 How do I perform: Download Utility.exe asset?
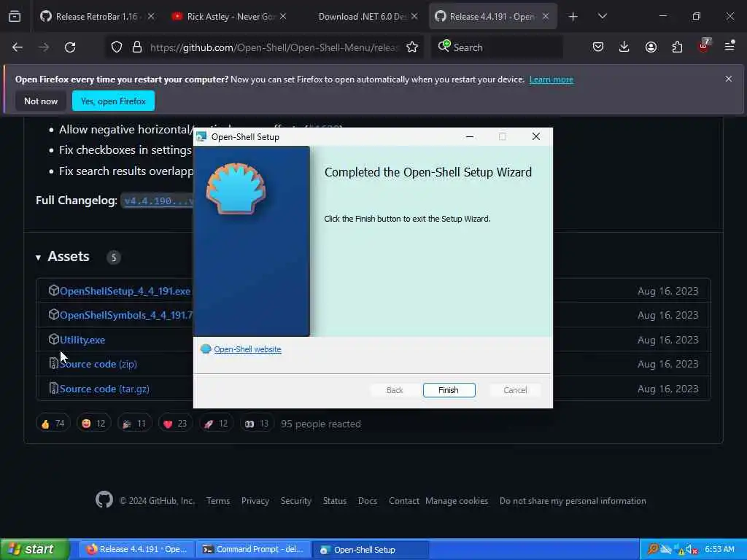(x=82, y=340)
